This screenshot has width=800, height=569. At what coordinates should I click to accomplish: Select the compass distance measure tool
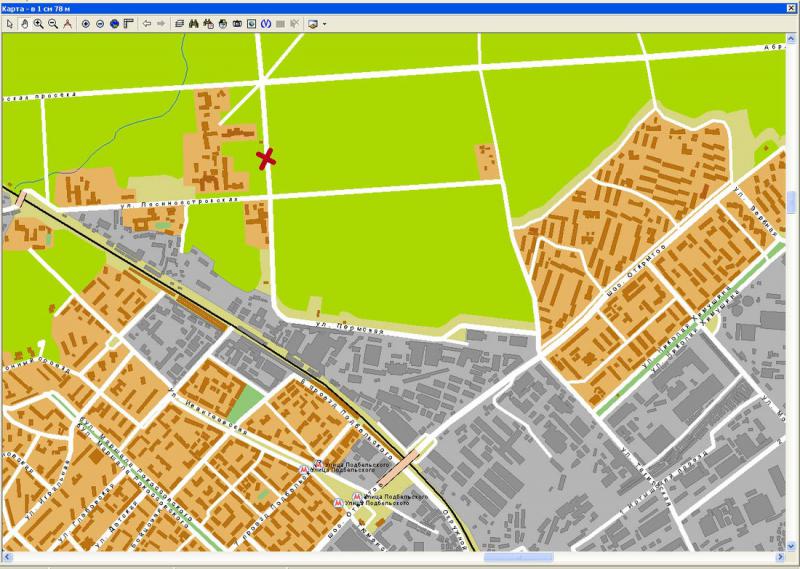point(67,24)
